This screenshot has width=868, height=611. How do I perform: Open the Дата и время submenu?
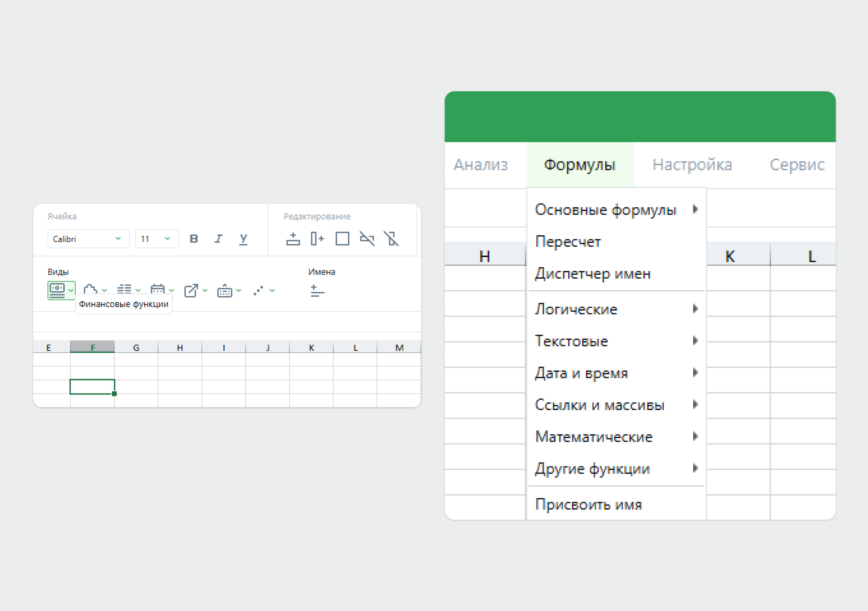[x=617, y=373]
